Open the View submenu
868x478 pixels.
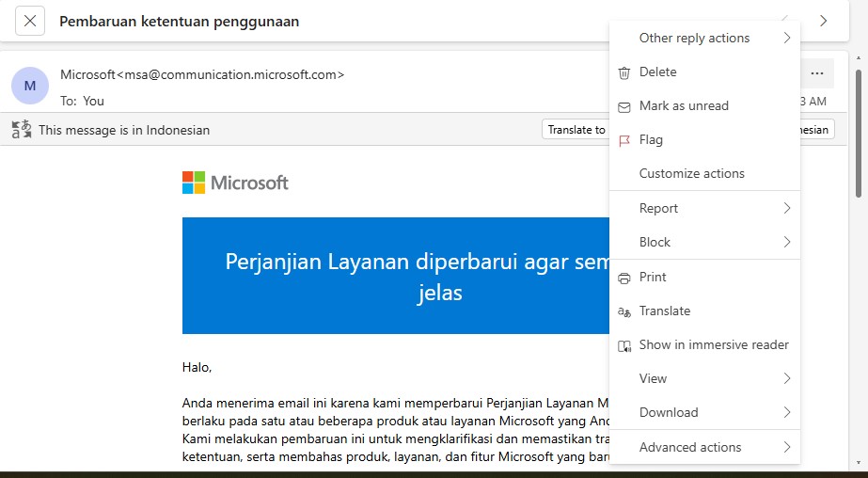click(x=704, y=378)
